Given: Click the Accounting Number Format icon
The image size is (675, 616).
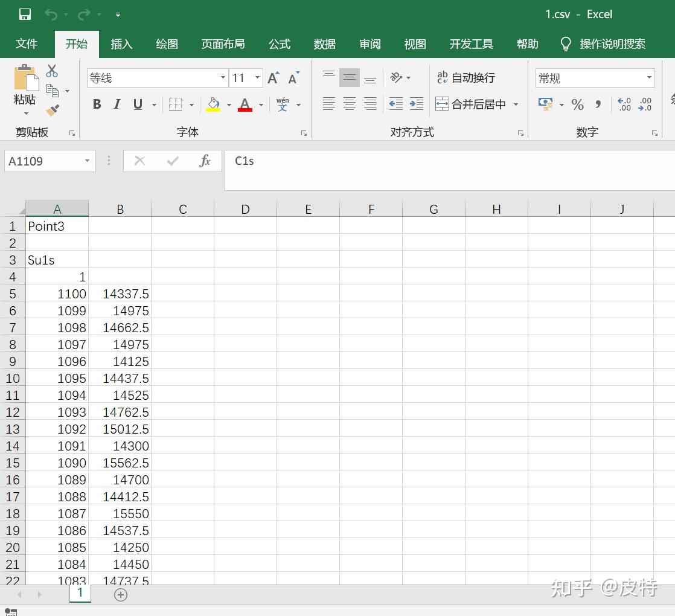Looking at the screenshot, I should pyautogui.click(x=545, y=104).
